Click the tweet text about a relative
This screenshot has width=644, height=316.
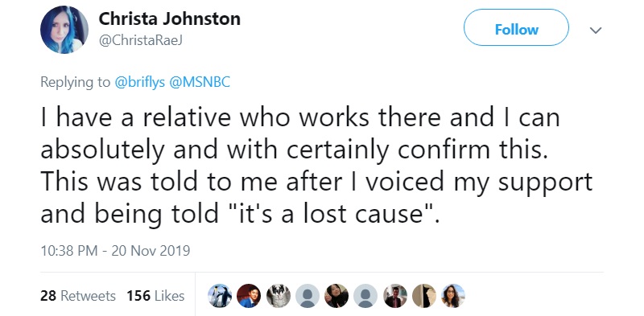pos(316,166)
